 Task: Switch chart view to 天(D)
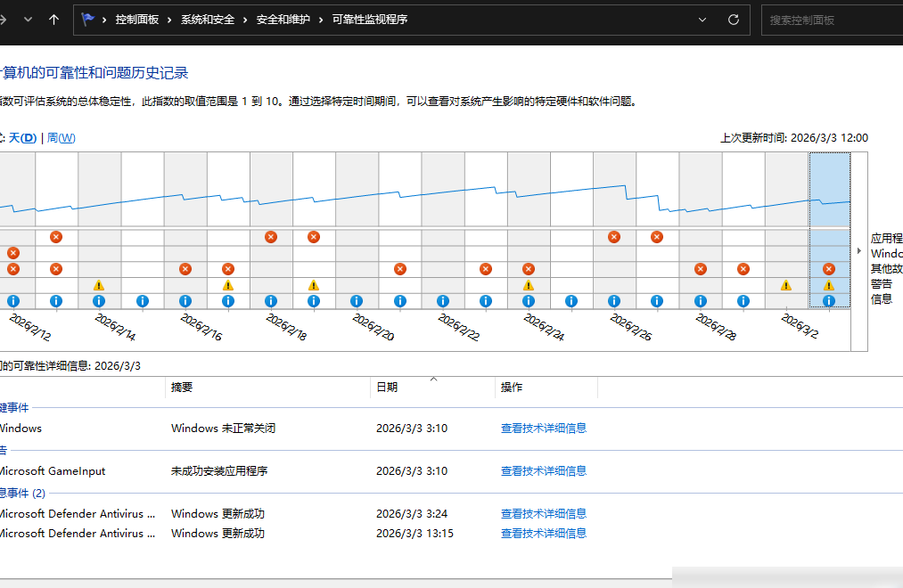click(22, 138)
